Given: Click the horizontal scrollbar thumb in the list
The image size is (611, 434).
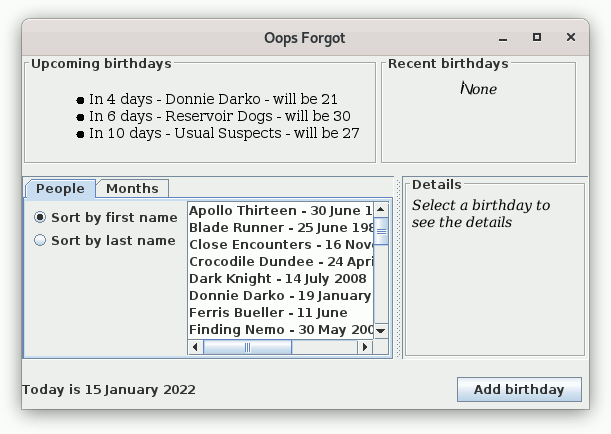Looking at the screenshot, I should pyautogui.click(x=248, y=347).
